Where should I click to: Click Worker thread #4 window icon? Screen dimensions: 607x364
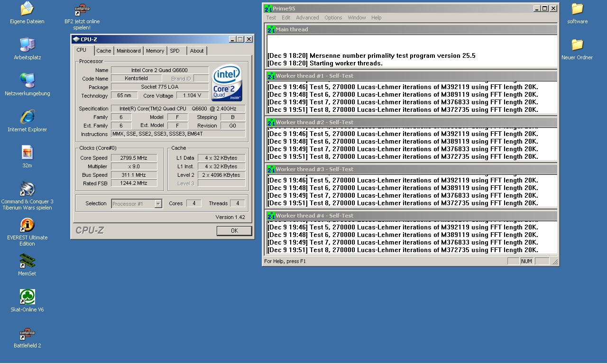pyautogui.click(x=271, y=216)
